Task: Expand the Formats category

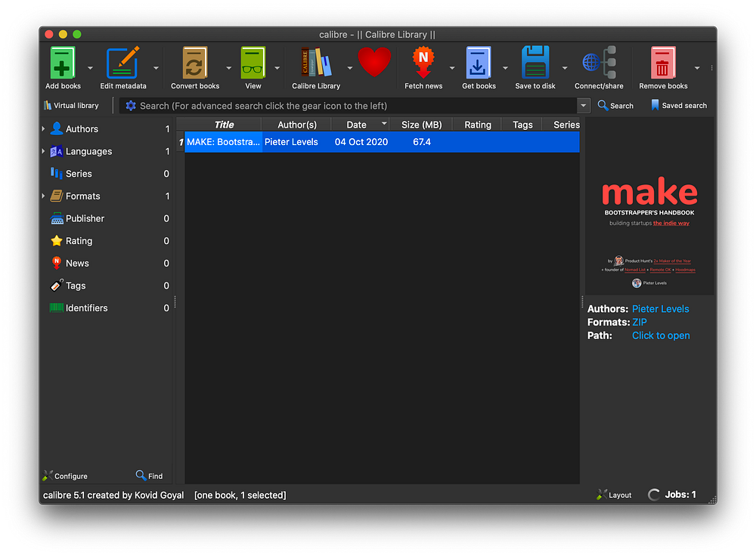Action: coord(43,196)
